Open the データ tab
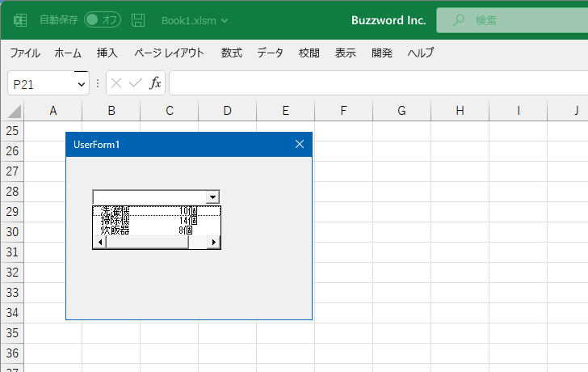 click(x=270, y=53)
